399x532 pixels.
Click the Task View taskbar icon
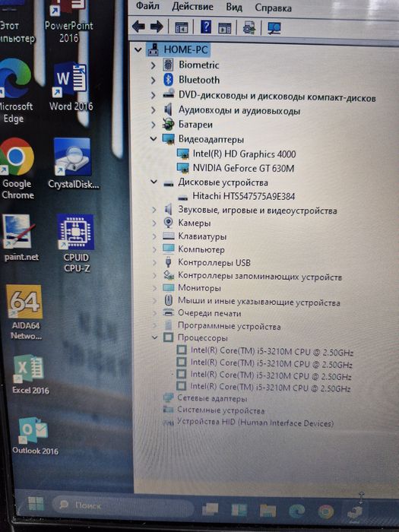click(x=211, y=509)
